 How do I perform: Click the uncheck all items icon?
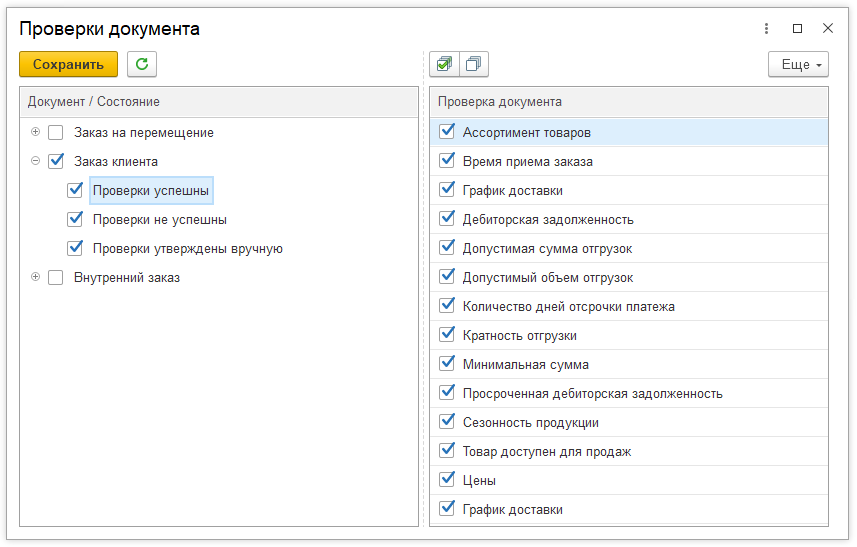tap(473, 64)
